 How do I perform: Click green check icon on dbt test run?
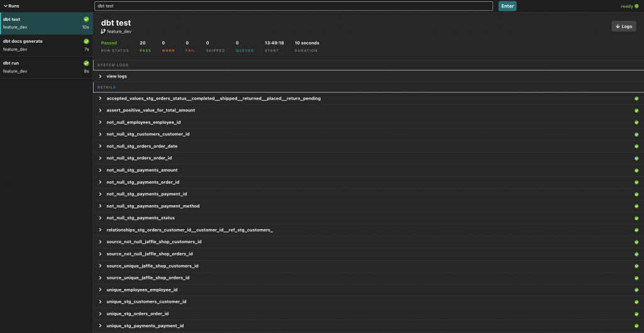pyautogui.click(x=86, y=20)
